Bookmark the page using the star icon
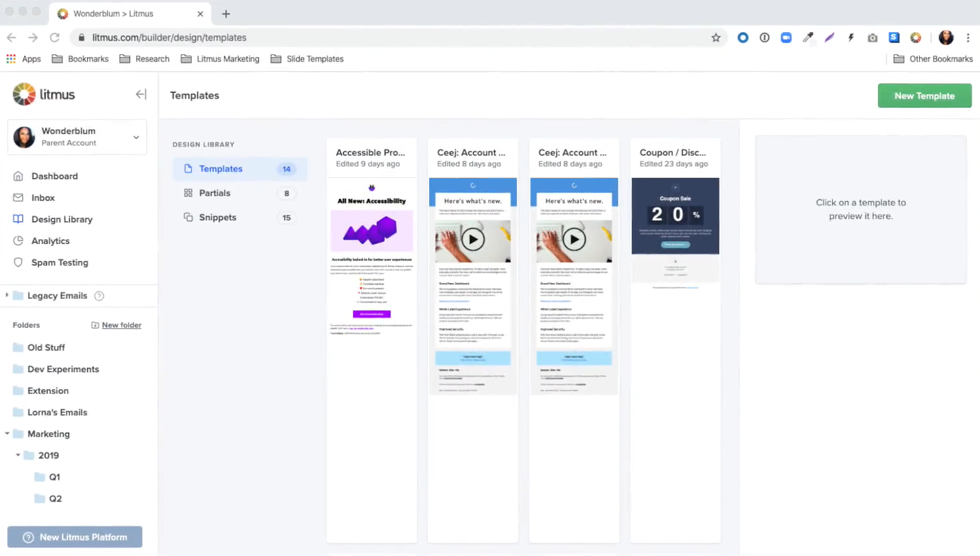980x556 pixels. (x=716, y=37)
